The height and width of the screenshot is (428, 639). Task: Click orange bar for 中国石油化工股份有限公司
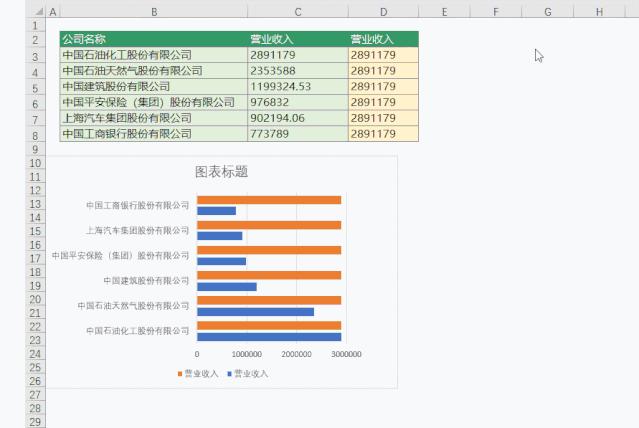269,325
